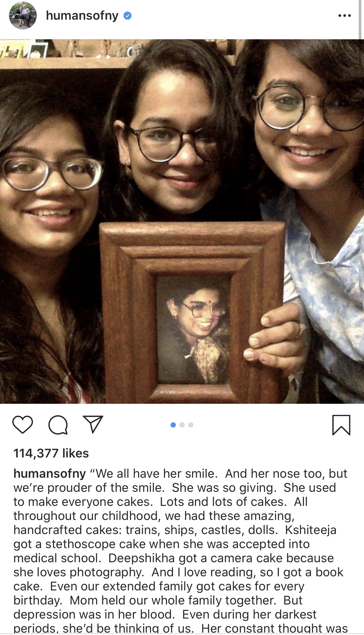Tap the blue verified badge
Viewport: 364px width, 635px height.
coord(127,16)
